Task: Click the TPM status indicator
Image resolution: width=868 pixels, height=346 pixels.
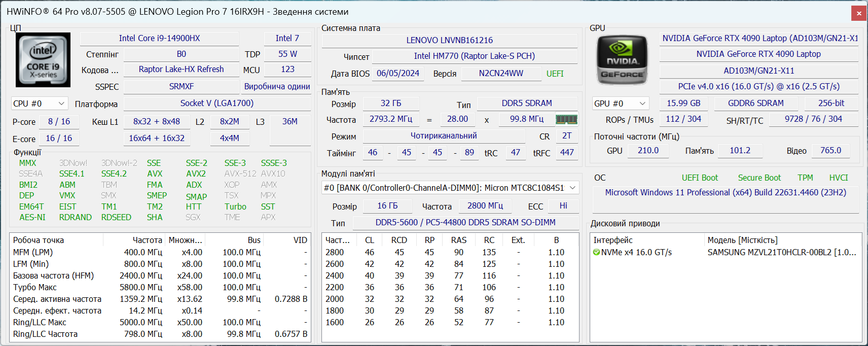Action: click(805, 178)
